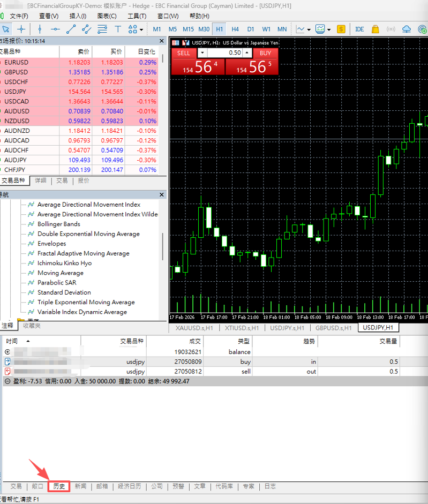Click the gold dollar trading icon
The image size is (428, 504).
click(x=341, y=29)
